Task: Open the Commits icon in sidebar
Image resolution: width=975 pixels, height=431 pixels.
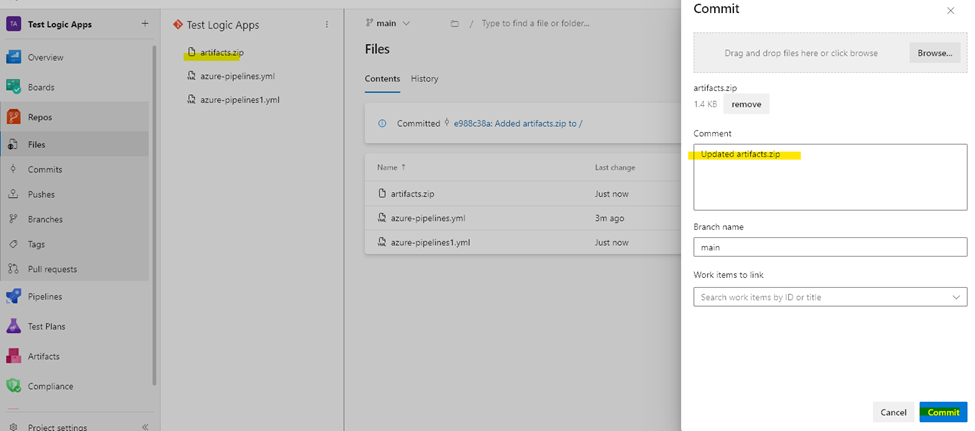Action: pyautogui.click(x=13, y=169)
